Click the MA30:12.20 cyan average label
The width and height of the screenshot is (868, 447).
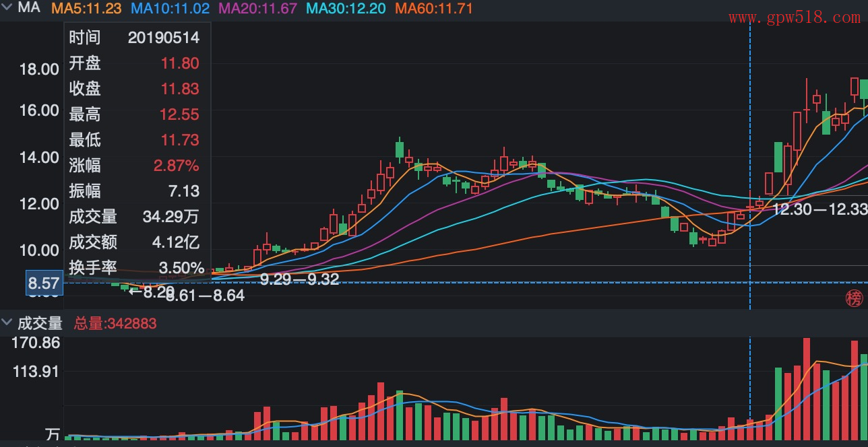(346, 9)
